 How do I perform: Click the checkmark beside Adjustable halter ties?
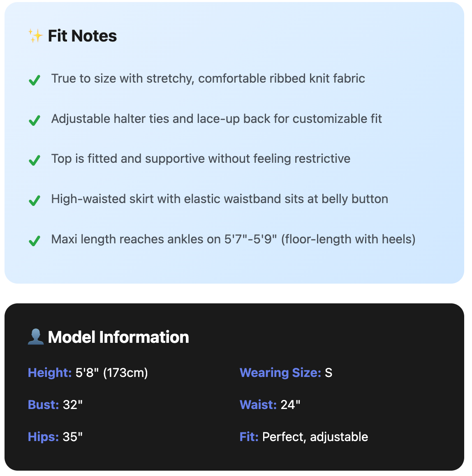point(35,120)
